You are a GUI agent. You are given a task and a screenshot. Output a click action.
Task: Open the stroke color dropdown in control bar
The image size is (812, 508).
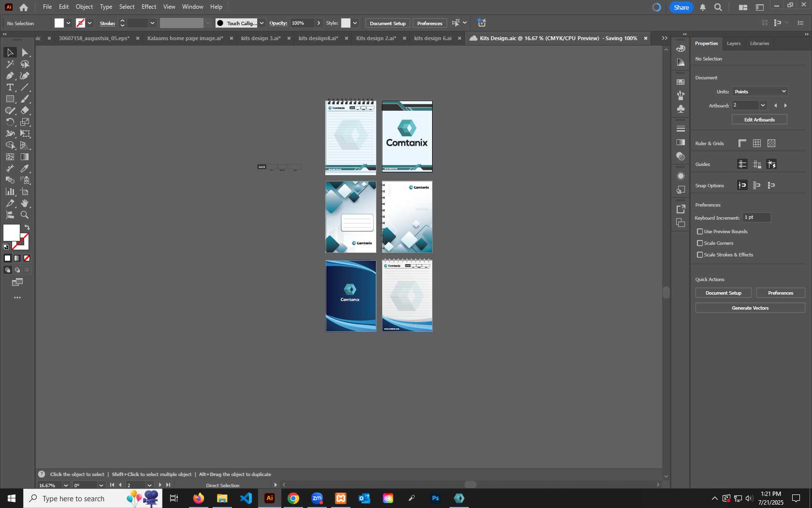(90, 23)
